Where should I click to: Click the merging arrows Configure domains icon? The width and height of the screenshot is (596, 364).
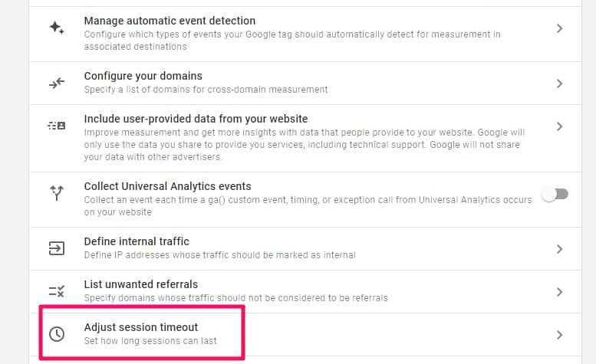(x=57, y=83)
